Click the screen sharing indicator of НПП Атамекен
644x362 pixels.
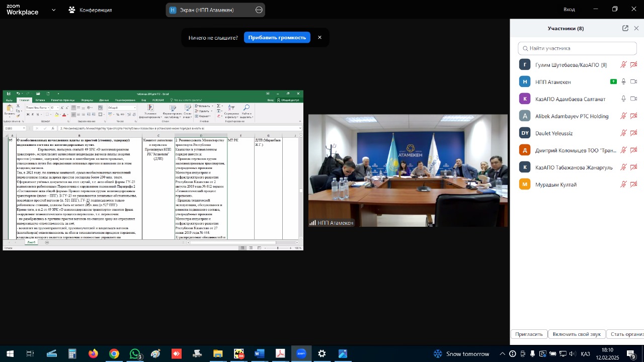point(613,82)
